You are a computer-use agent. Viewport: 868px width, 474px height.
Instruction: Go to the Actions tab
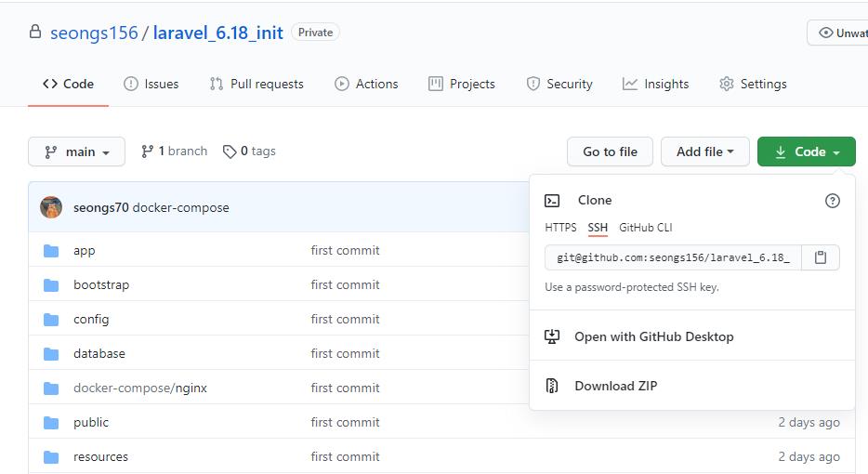tap(366, 84)
